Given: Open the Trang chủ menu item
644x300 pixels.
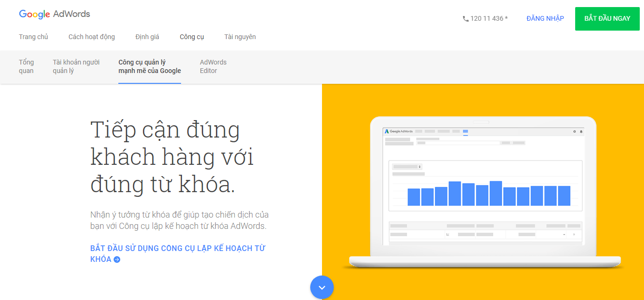Looking at the screenshot, I should click(33, 37).
